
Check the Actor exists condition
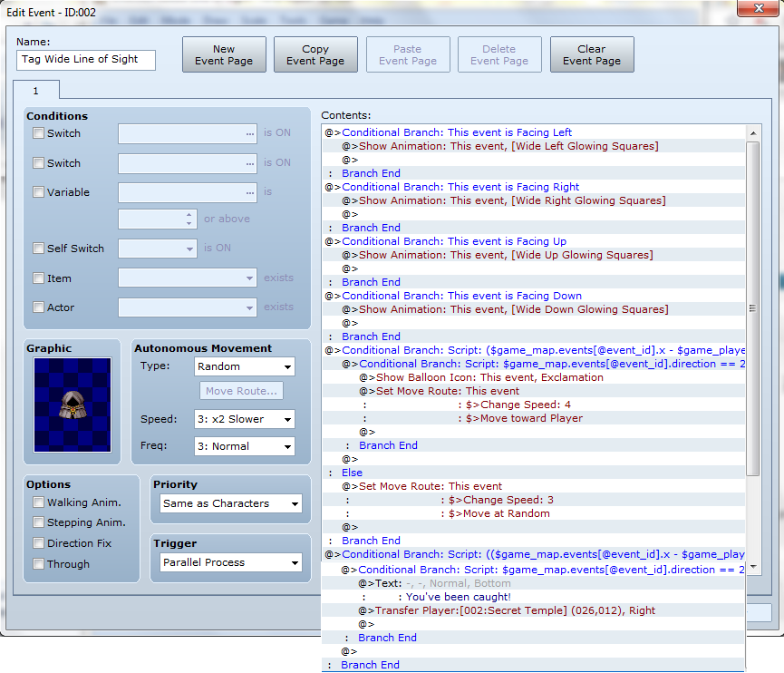tap(38, 307)
